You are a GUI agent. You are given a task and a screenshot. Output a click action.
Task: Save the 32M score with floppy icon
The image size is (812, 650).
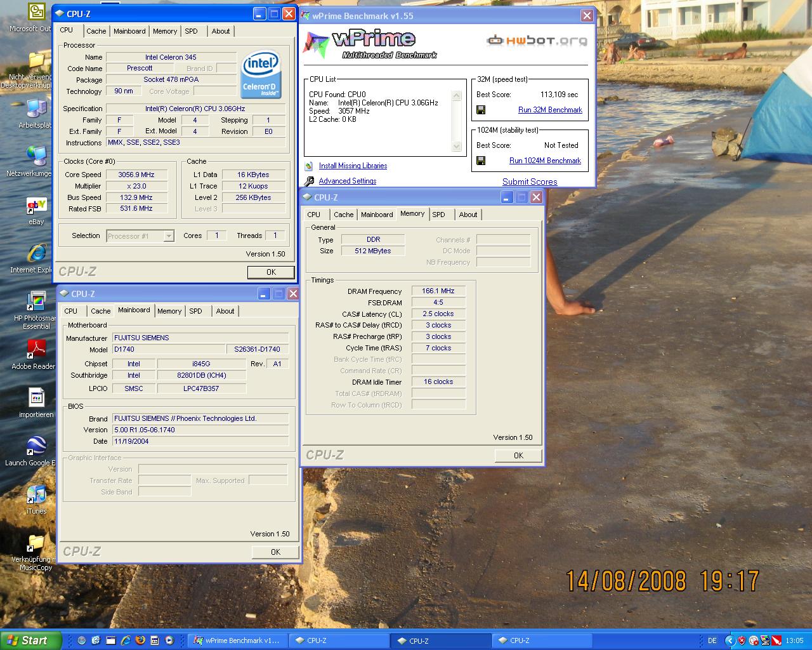click(x=481, y=110)
